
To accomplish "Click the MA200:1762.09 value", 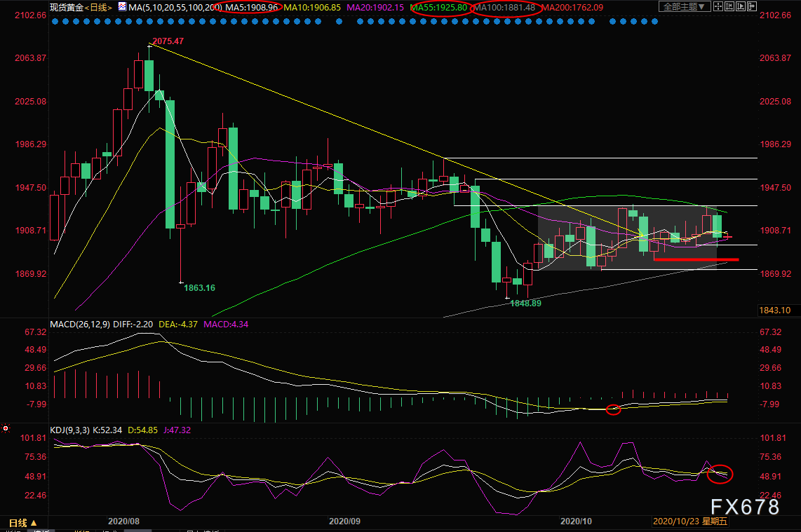I will (572, 8).
